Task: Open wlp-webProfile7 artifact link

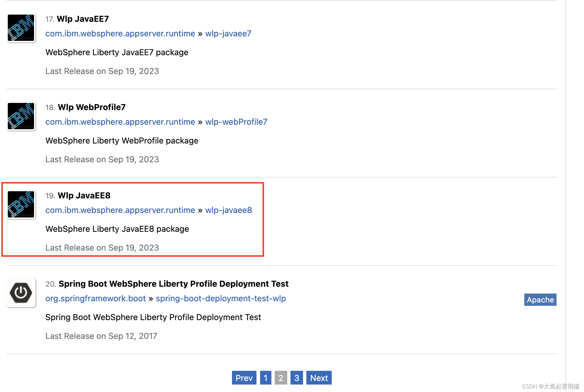Action: (236, 122)
